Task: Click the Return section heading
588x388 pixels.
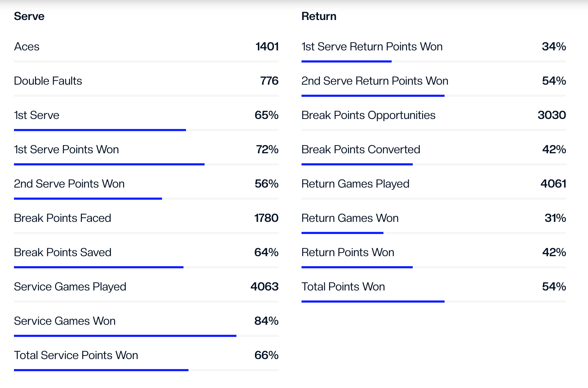Action: tap(319, 16)
